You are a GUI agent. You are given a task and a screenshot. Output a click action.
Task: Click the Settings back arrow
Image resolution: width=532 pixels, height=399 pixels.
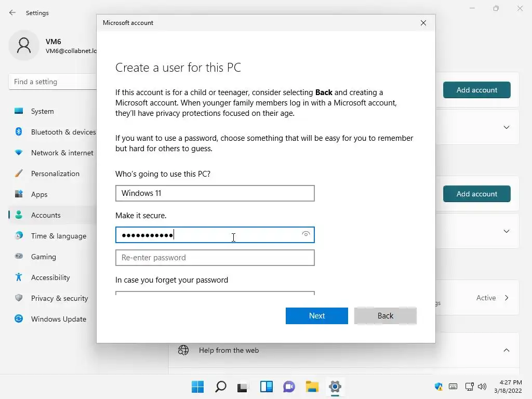pyautogui.click(x=12, y=12)
